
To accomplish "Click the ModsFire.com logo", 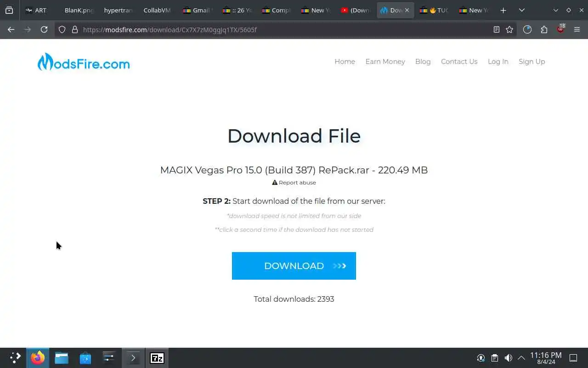I will (84, 62).
